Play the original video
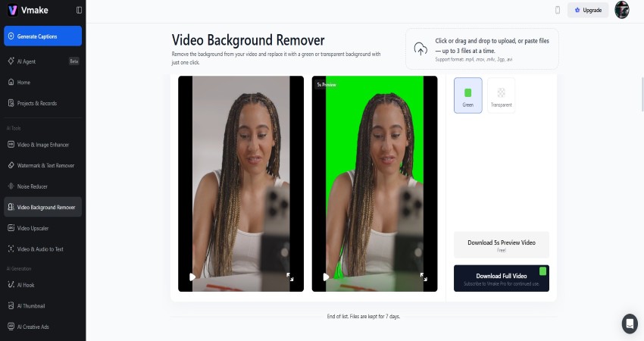 [192, 277]
